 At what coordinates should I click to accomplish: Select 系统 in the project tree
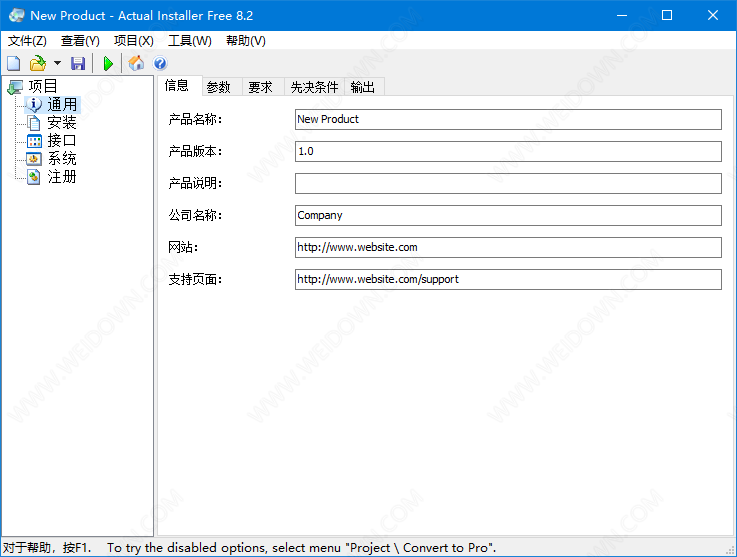point(62,158)
